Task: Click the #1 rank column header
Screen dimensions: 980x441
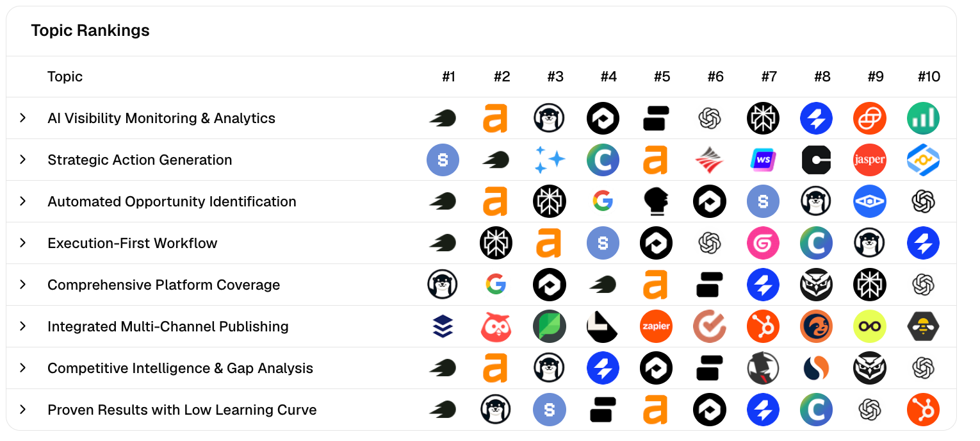Action: coord(448,77)
